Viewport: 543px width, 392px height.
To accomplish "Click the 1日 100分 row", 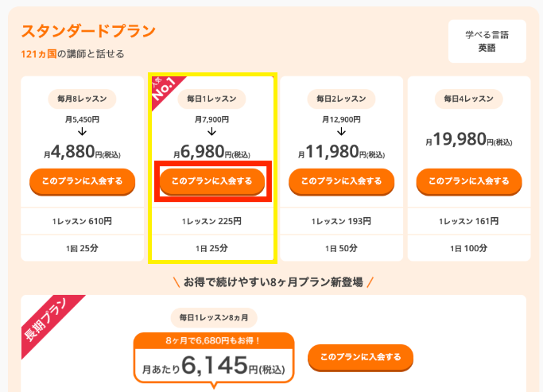I will [x=469, y=248].
